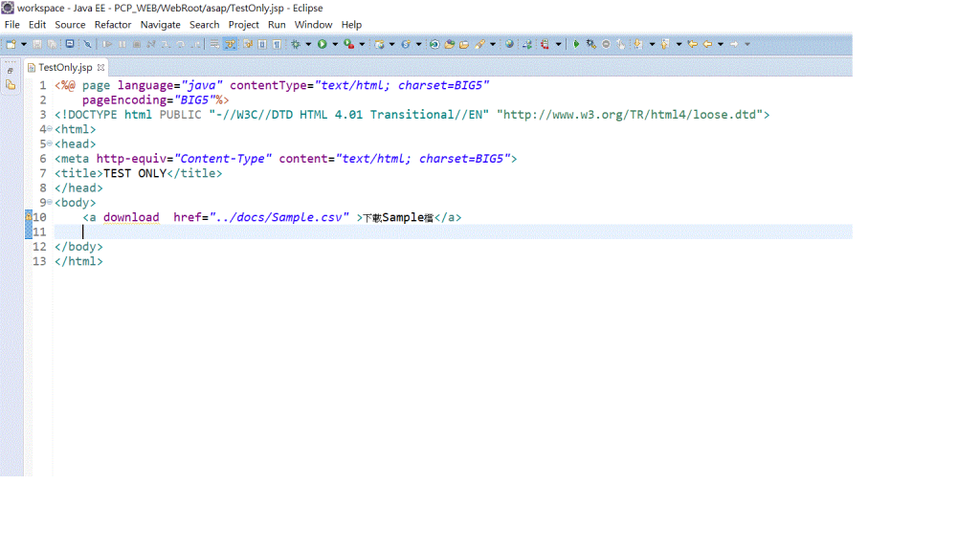This screenshot has height=551, width=980.
Task: Click the Terminate (stop square) debug icon
Action: [137, 44]
